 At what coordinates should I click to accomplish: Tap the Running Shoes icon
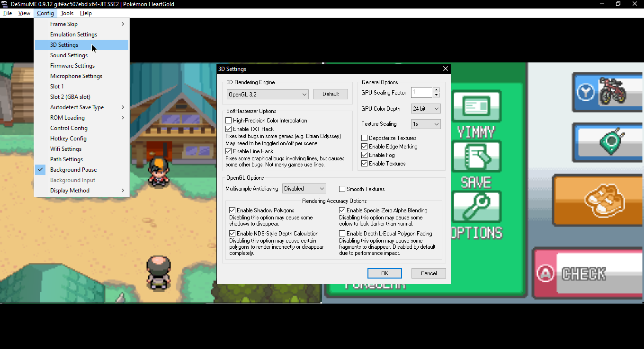[x=603, y=199]
